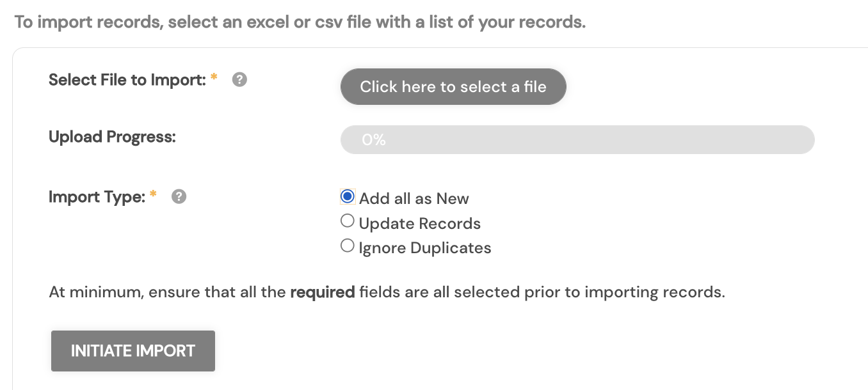Click the "At minimum, ensure" instruction sentence
Image resolution: width=868 pixels, height=390 pixels.
pos(387,293)
